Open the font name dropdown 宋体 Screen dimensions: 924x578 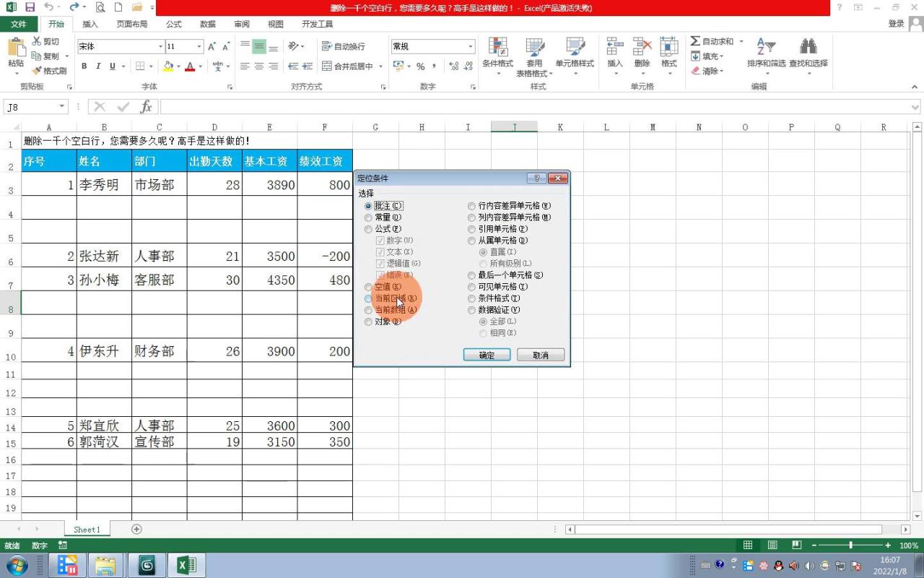[x=160, y=46]
